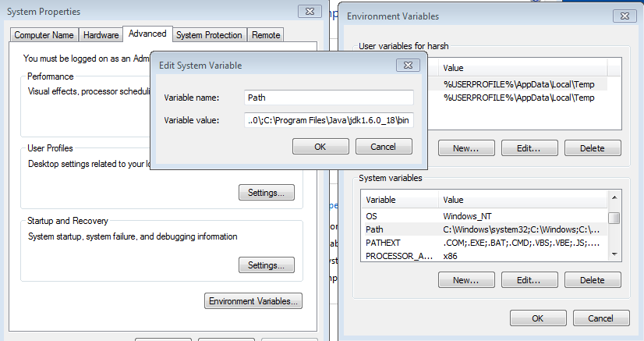Click the Variable value field
The width and height of the screenshot is (644, 341).
[328, 120]
